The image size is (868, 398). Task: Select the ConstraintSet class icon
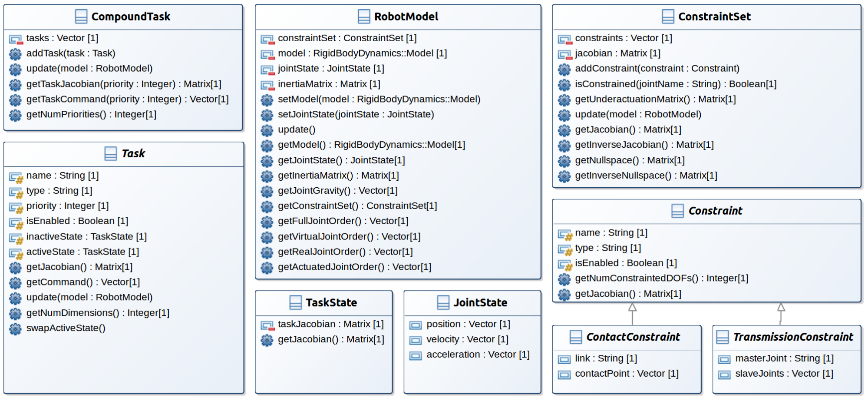click(668, 17)
